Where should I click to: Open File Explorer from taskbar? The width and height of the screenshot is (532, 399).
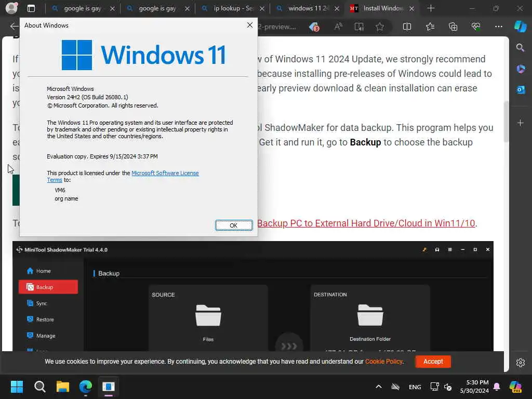point(62,387)
